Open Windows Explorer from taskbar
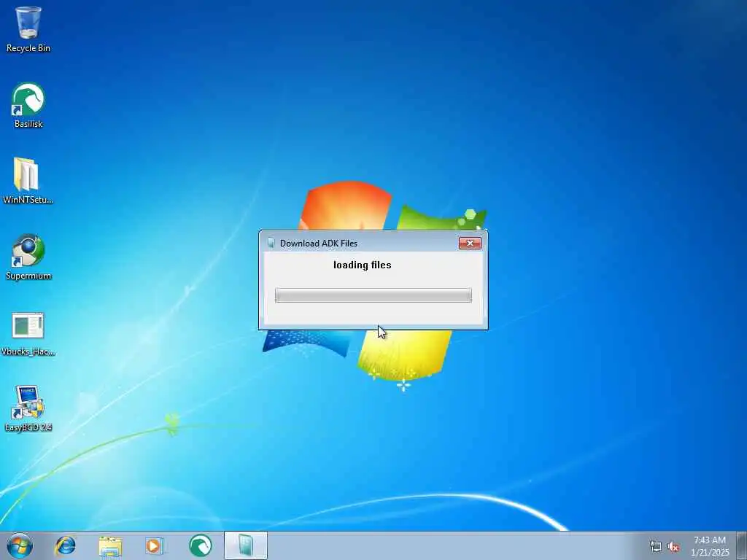Viewport: 747px width, 560px height. point(110,545)
